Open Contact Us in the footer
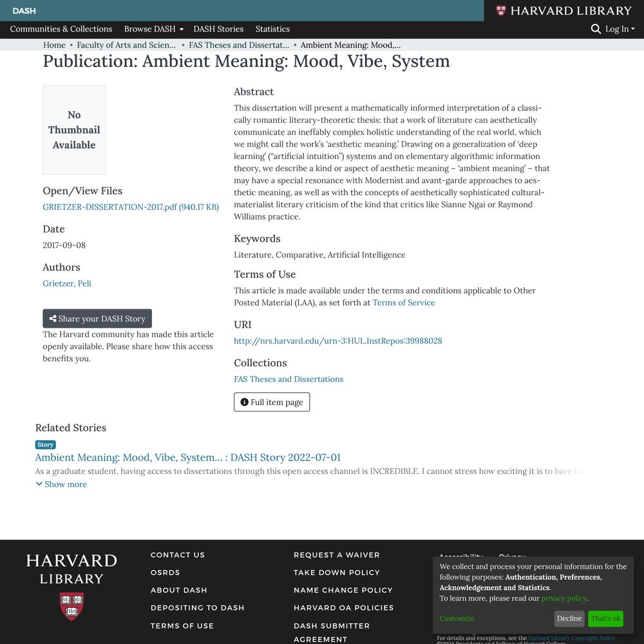The height and width of the screenshot is (644, 644). coord(178,555)
